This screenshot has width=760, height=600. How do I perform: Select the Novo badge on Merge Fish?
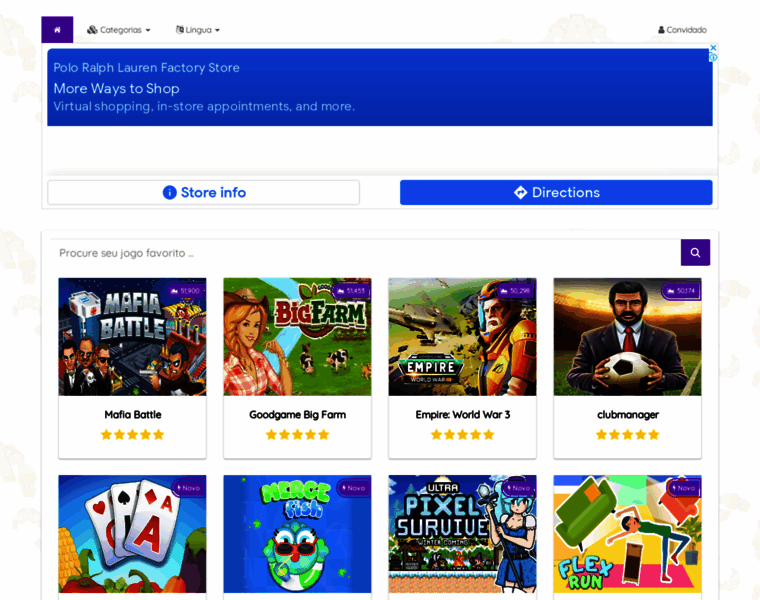click(353, 488)
